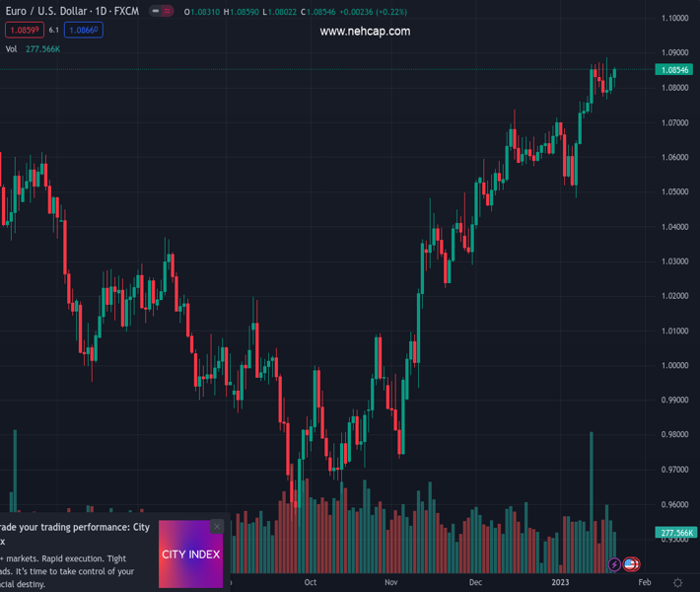Click the red sell price 1.08599 button

tap(25, 31)
